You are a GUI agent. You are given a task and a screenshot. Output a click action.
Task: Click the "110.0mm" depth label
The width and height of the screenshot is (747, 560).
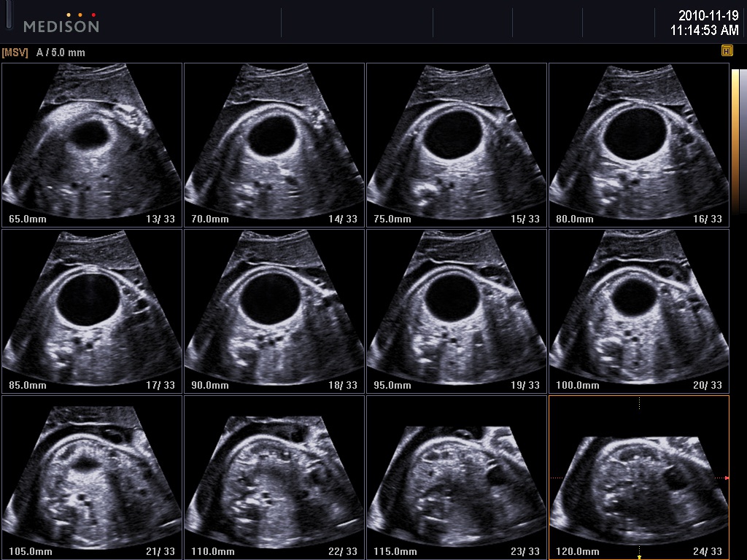[213, 551]
